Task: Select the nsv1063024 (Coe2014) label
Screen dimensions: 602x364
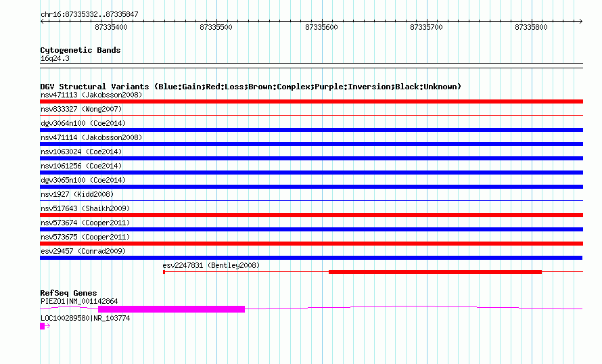Action: point(81,152)
